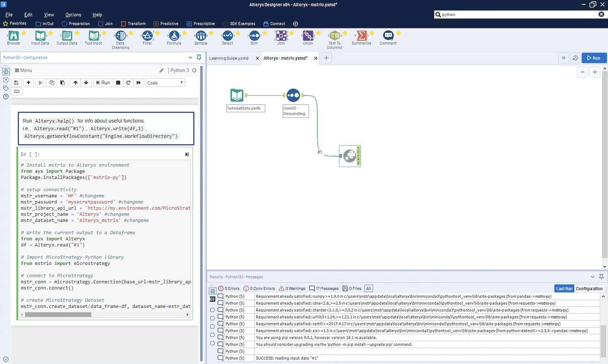
Task: Run the notebook code cell
Action: pyautogui.click(x=103, y=83)
